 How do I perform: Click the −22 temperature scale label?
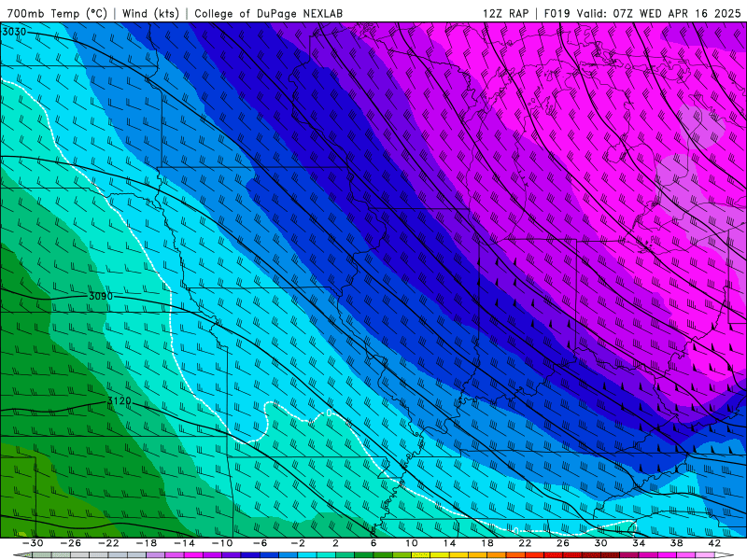[108, 543]
